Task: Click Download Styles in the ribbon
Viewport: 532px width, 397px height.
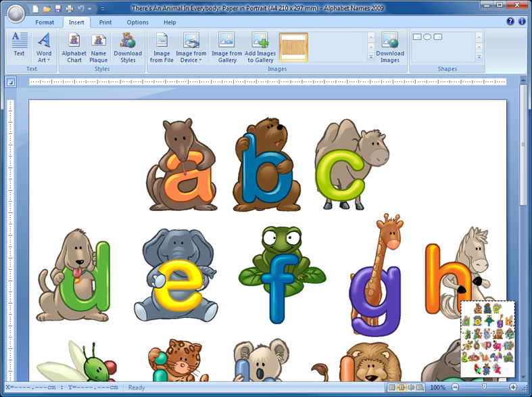Action: point(128,47)
